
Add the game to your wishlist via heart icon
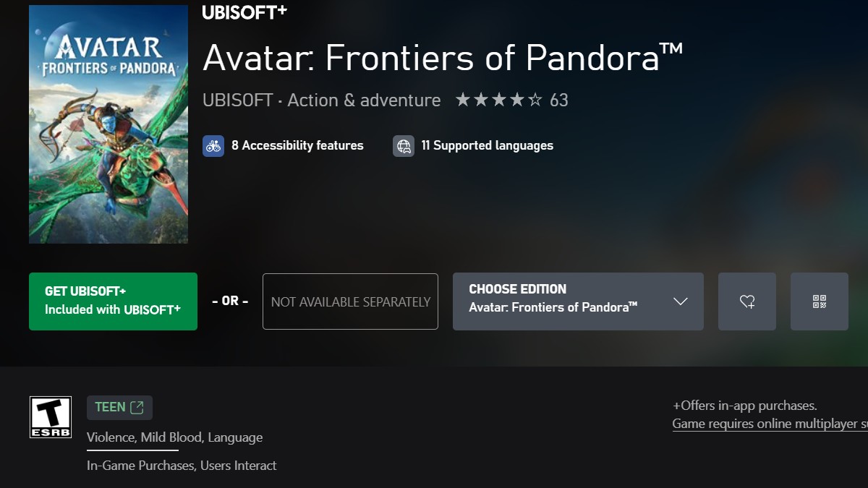[746, 301]
